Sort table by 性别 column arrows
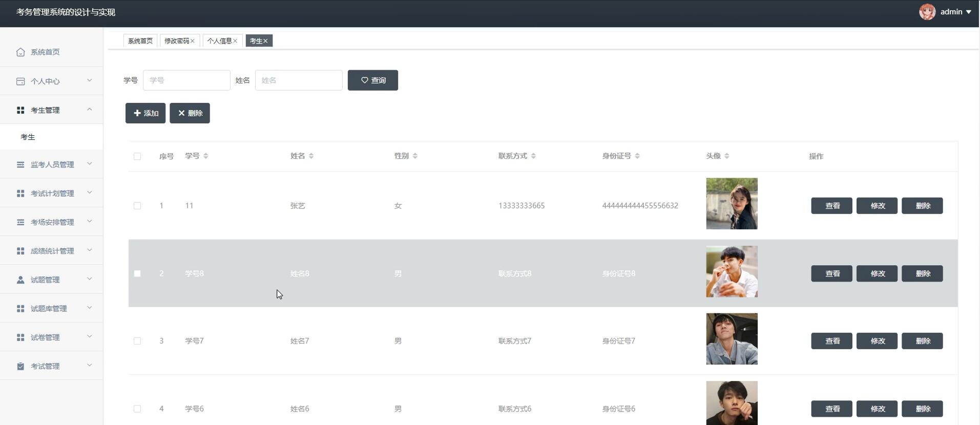Screen dimensions: 980x425 [415, 156]
